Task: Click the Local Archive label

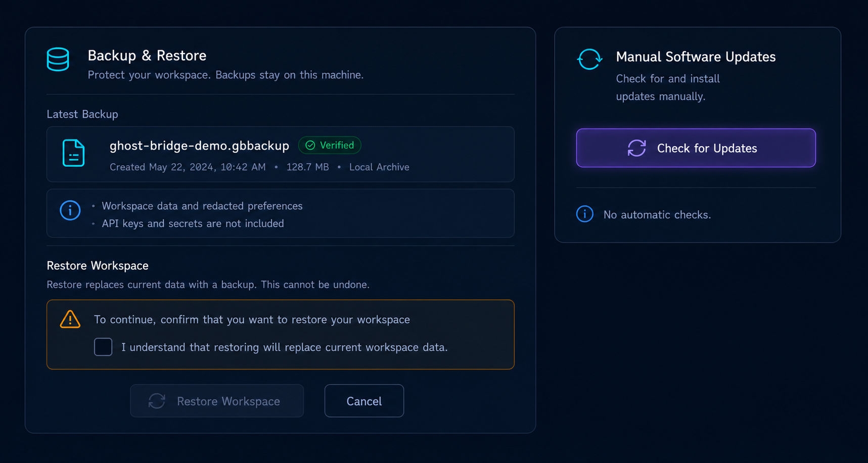Action: 379,167
